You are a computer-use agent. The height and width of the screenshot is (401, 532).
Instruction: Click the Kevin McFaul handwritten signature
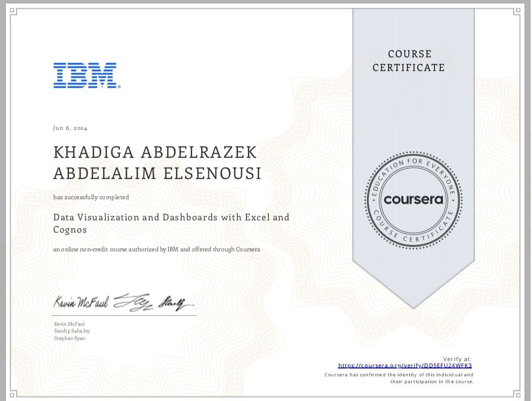click(x=81, y=302)
